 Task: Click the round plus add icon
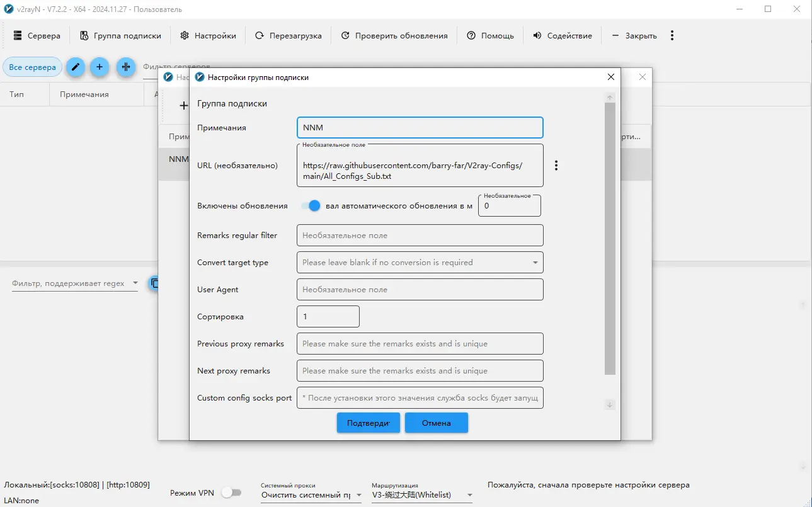[x=100, y=67]
